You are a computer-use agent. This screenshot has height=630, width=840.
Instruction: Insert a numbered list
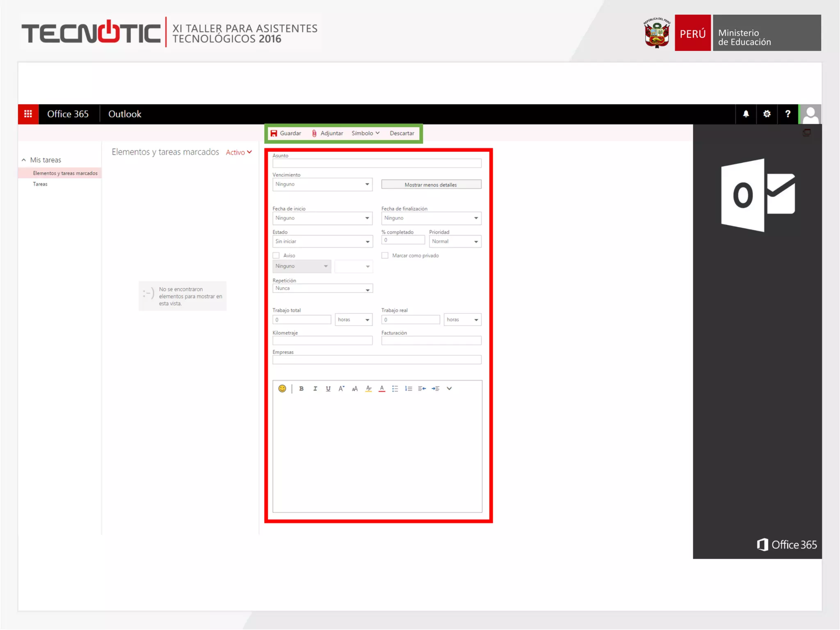(x=409, y=388)
